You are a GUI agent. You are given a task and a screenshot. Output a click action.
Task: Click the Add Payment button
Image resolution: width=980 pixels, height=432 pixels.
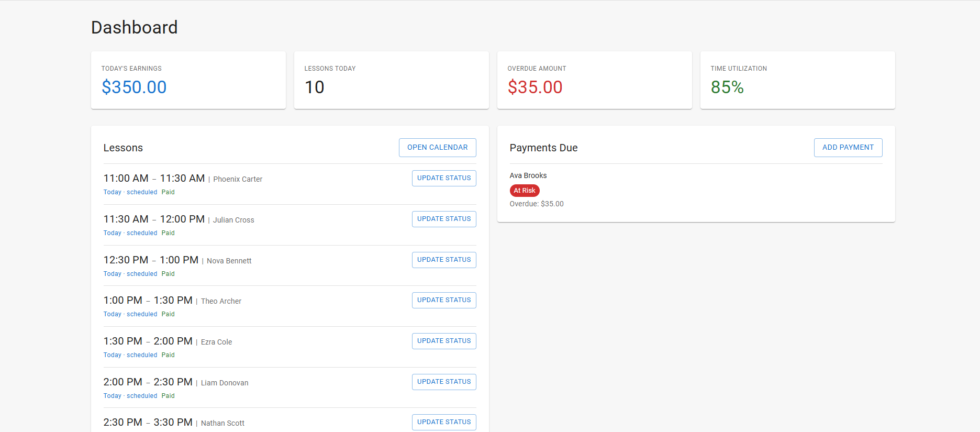[848, 148]
